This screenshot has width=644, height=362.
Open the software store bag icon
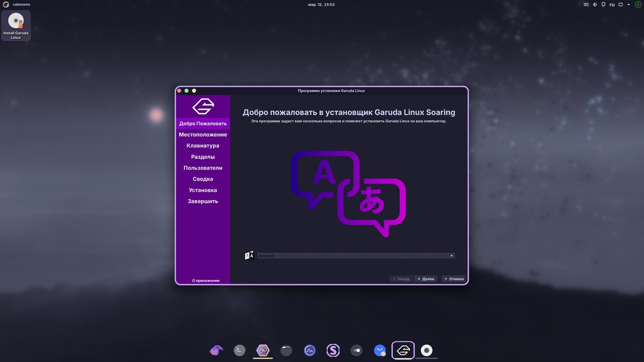point(380,350)
